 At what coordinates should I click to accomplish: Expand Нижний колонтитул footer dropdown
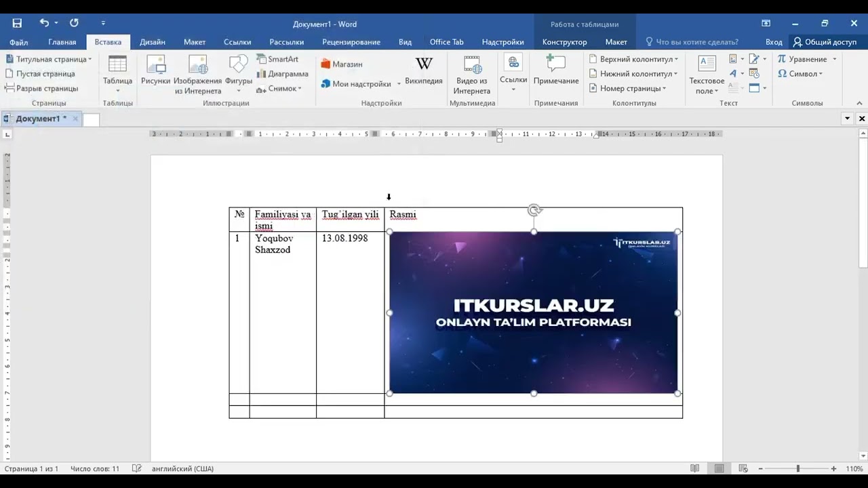pos(676,74)
